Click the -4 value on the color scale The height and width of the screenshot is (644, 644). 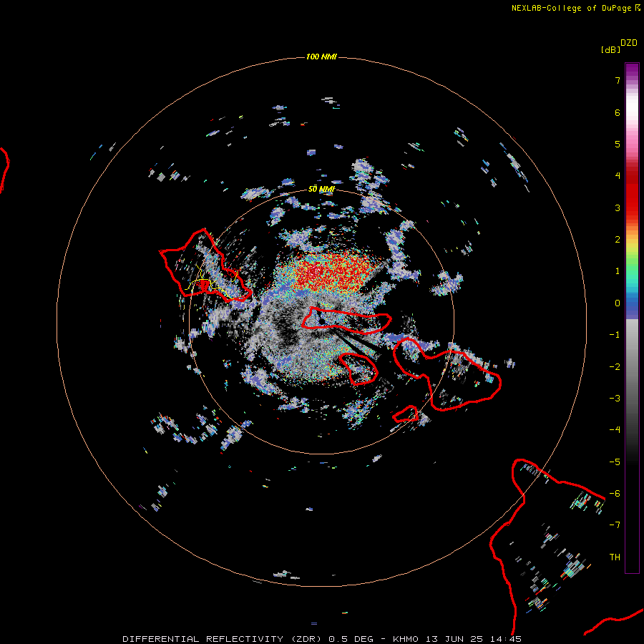615,430
